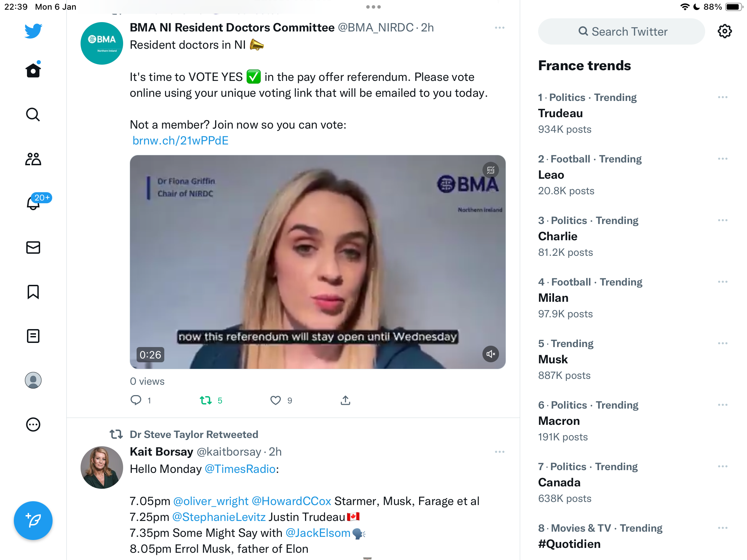Screen dimensions: 747x560
Task: Share the BMA NI tweet
Action: 345,400
